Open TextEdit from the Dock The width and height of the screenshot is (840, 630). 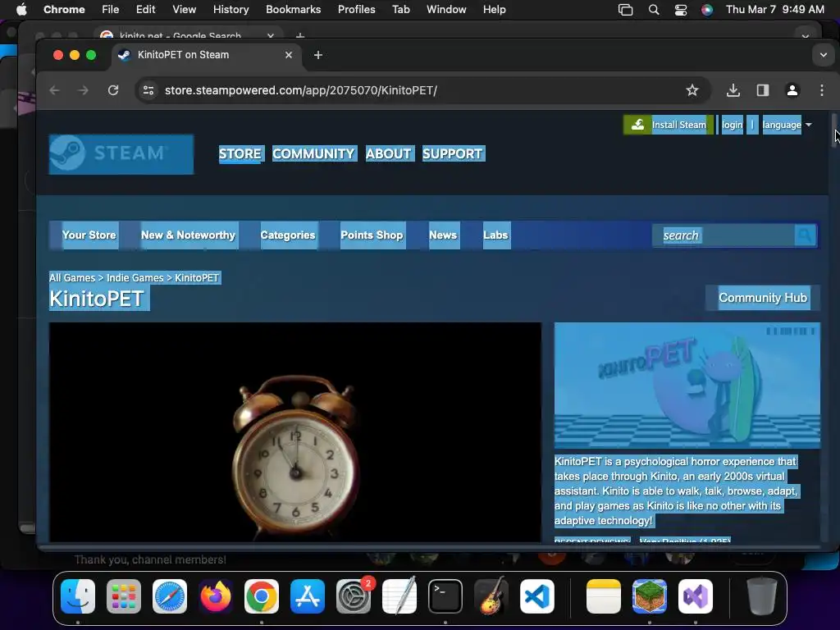(399, 596)
